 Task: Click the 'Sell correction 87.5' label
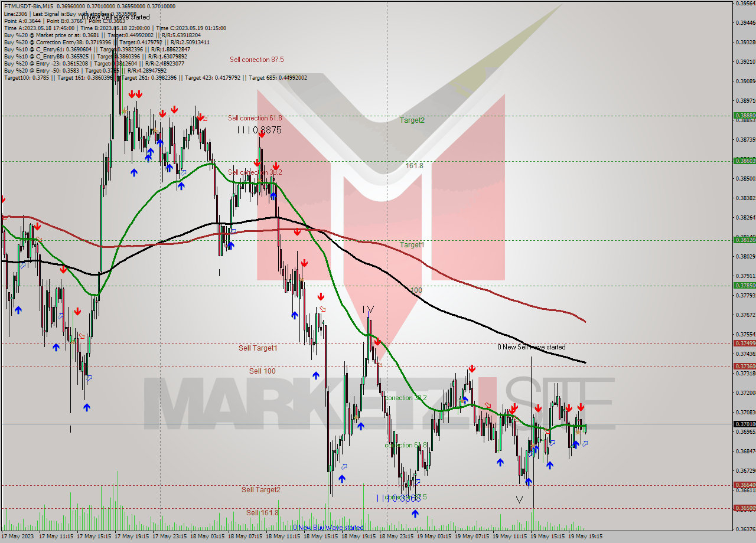click(257, 60)
